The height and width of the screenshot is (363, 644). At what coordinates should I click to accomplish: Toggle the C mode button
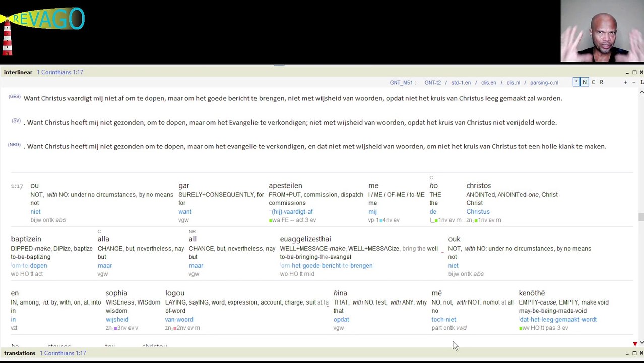tap(593, 82)
